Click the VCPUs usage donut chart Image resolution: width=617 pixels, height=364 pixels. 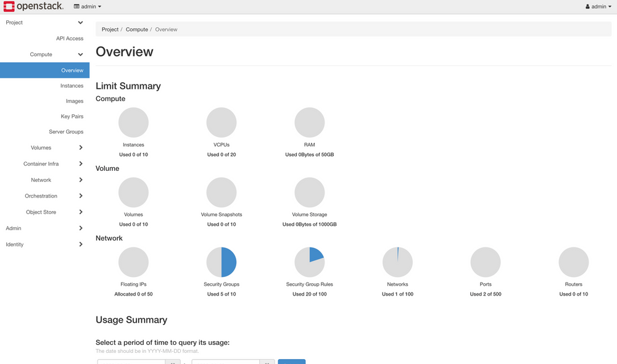(x=222, y=122)
